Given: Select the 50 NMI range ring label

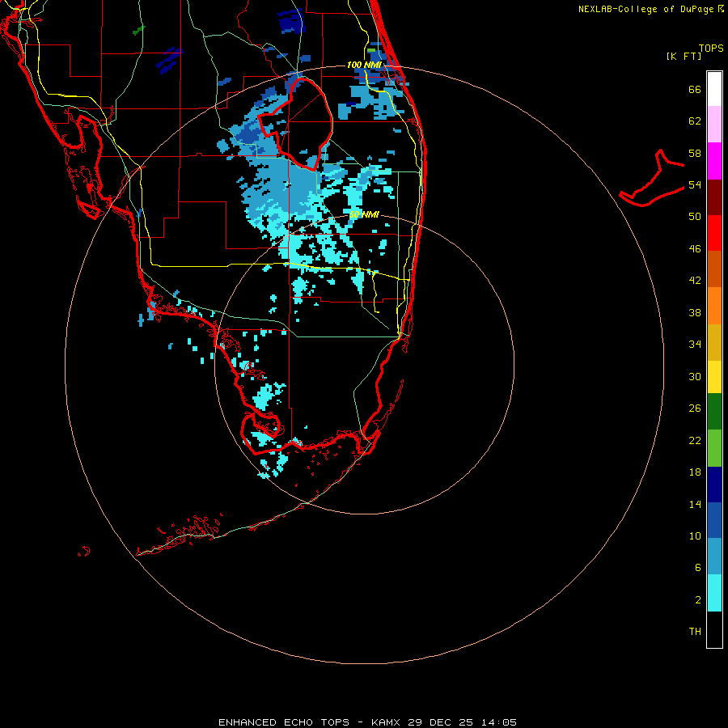Looking at the screenshot, I should tap(364, 214).
